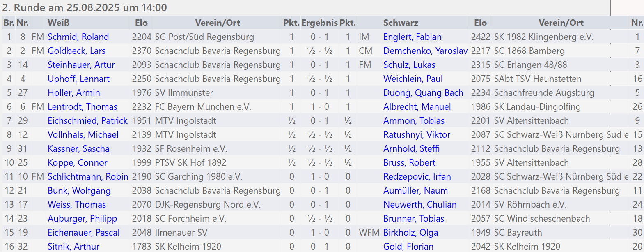
Task: Open Eichschmied, Patrick player link
Action: [87, 121]
